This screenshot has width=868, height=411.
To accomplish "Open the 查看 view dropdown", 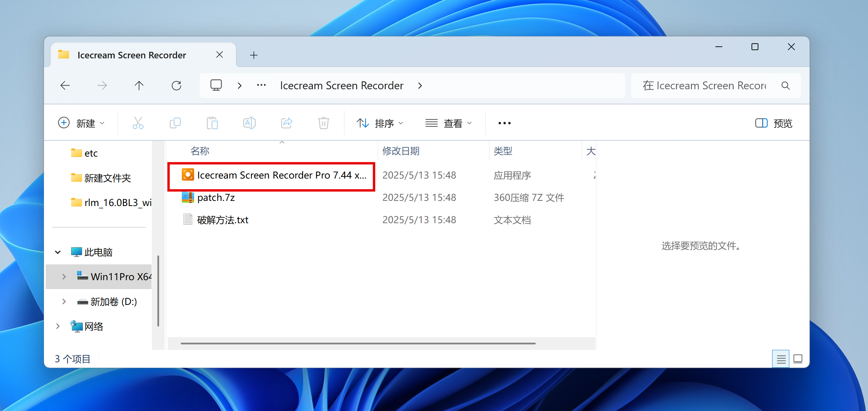I will (x=448, y=123).
